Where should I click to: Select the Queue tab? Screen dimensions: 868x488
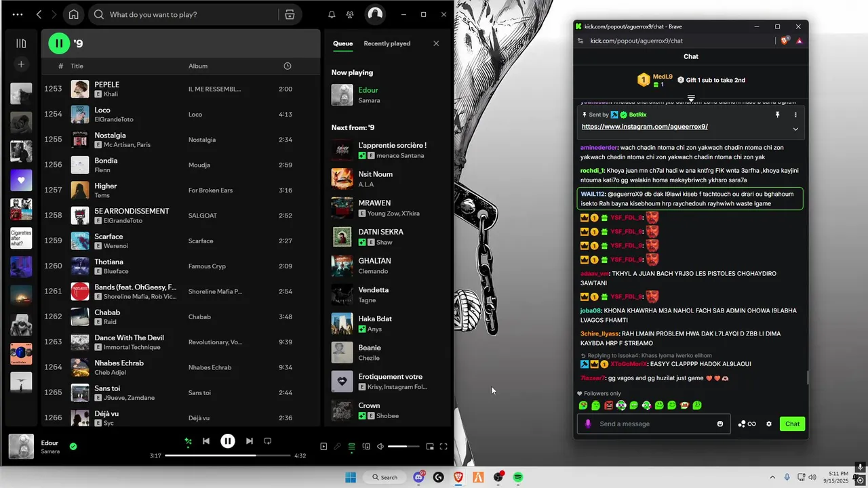click(342, 43)
